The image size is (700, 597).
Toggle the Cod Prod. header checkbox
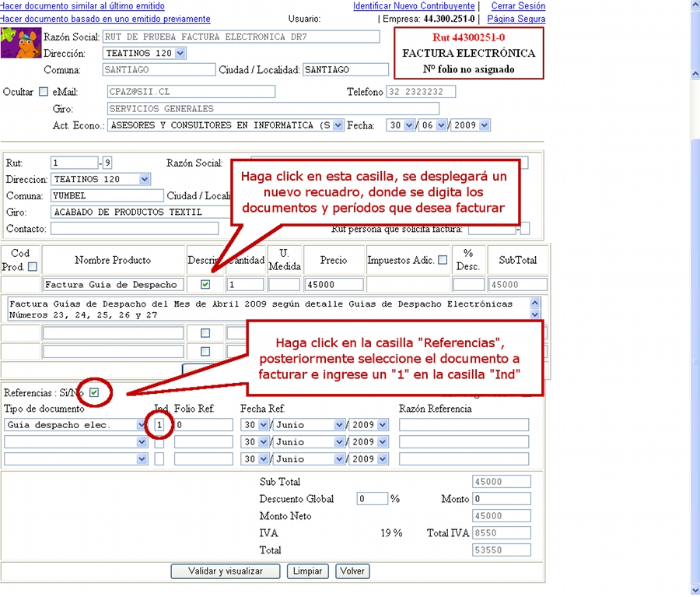click(x=32, y=267)
